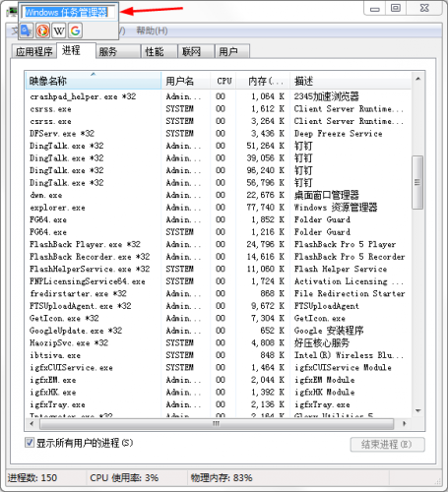The image size is (448, 492).
Task: Select the igfxEM.exe process row
Action: 219,380
